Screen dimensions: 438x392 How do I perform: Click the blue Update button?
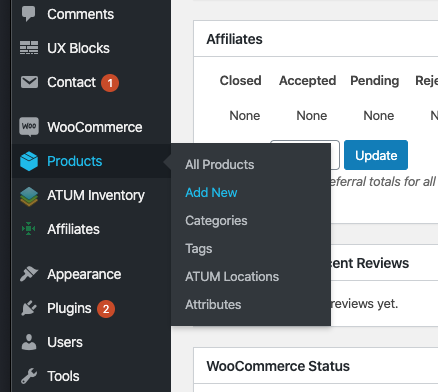tap(376, 155)
